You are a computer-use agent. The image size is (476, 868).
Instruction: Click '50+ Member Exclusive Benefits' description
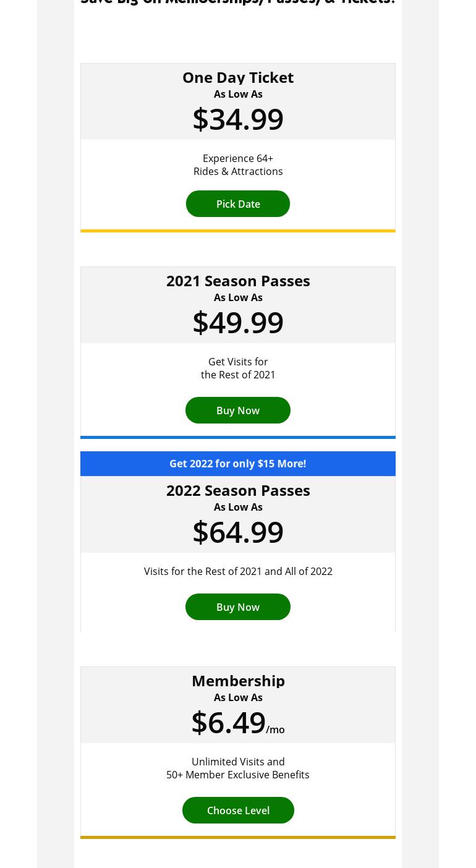[x=238, y=775]
